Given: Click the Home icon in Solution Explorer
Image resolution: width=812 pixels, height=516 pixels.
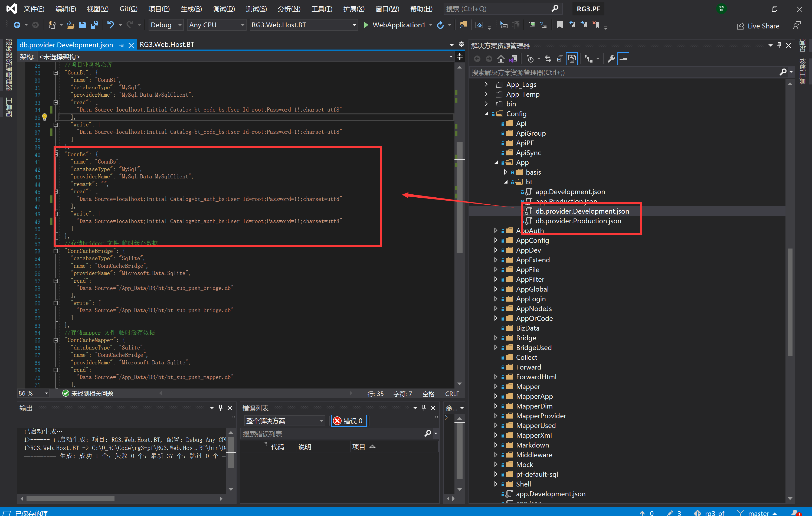Looking at the screenshot, I should click(501, 59).
